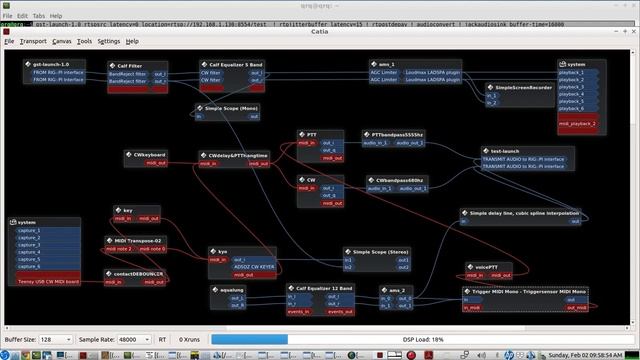Viewport: 640px width, 360px height.
Task: Select the PTT node icon
Action: tap(302, 134)
